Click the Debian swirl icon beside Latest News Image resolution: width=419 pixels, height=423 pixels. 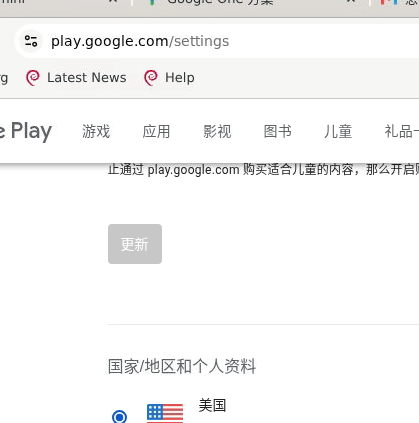pyautogui.click(x=33, y=78)
